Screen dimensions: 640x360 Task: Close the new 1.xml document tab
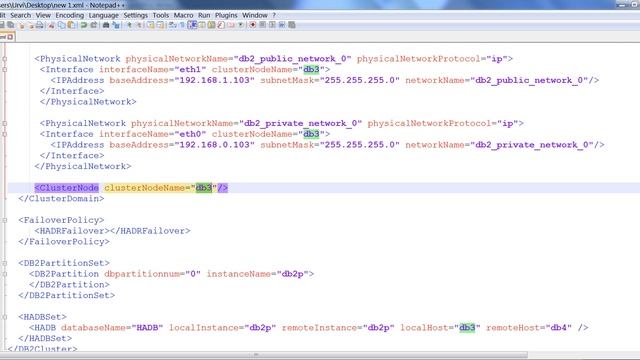tap(10, 37)
